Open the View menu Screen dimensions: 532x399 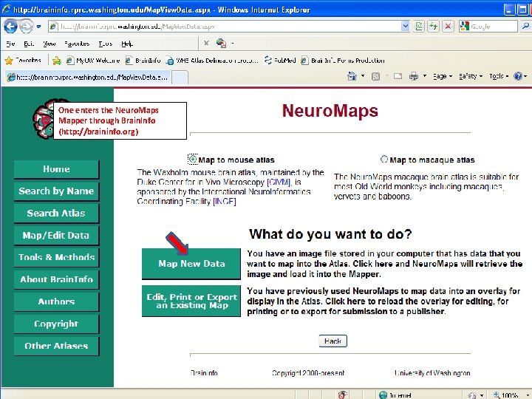[x=50, y=44]
